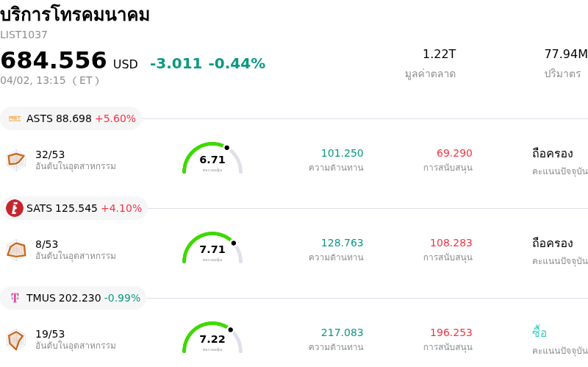The width and height of the screenshot is (588, 367).
Task: Open the ASTS radar chart icon
Action: (16, 159)
